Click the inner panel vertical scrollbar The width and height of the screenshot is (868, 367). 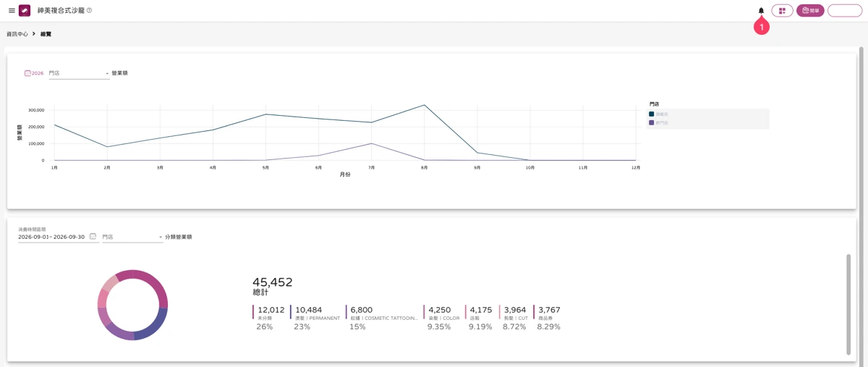pos(849,304)
